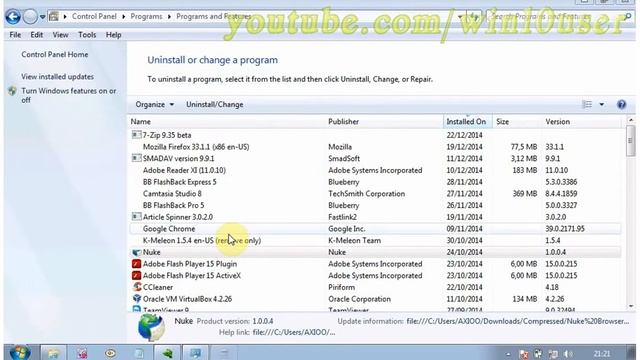Open the View menu
Image resolution: width=640 pixels, height=360 pixels.
(x=60, y=35)
